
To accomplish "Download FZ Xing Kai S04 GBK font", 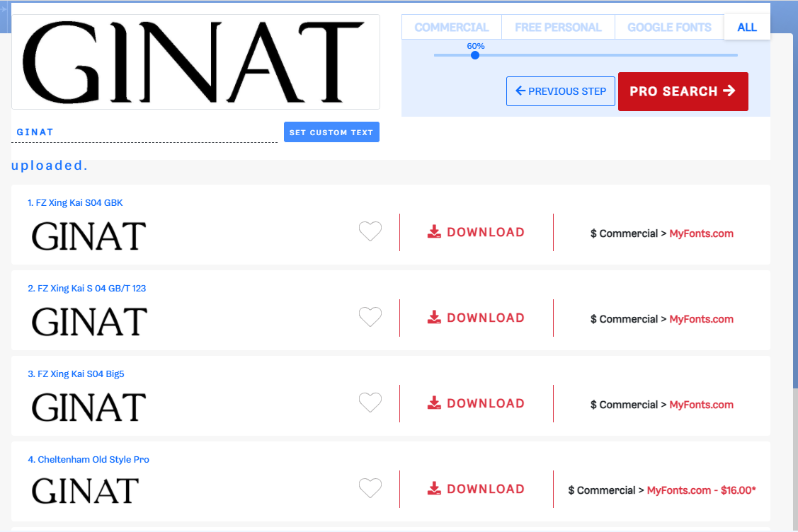I will coord(476,232).
